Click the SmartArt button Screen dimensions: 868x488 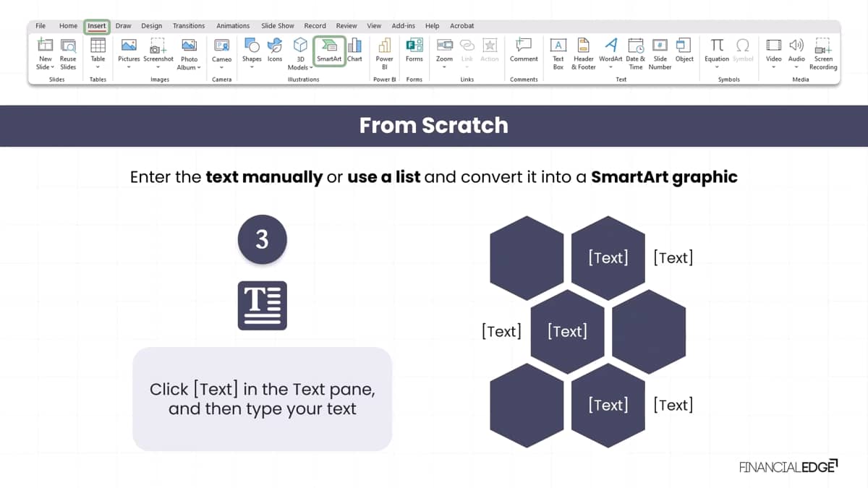click(329, 51)
